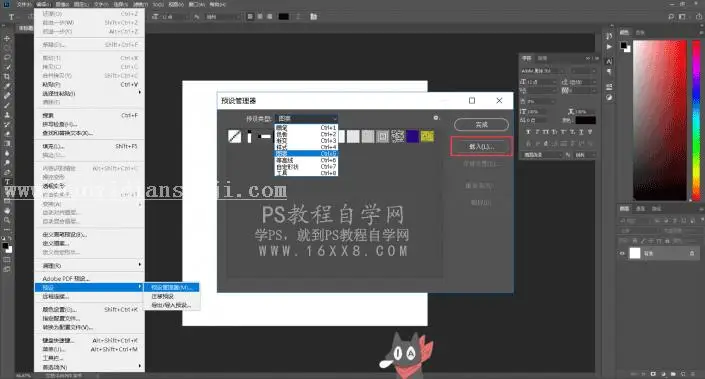This screenshot has height=379, width=705.
Task: Open the anti-aliasing dropdown in options bar
Action: click(223, 17)
